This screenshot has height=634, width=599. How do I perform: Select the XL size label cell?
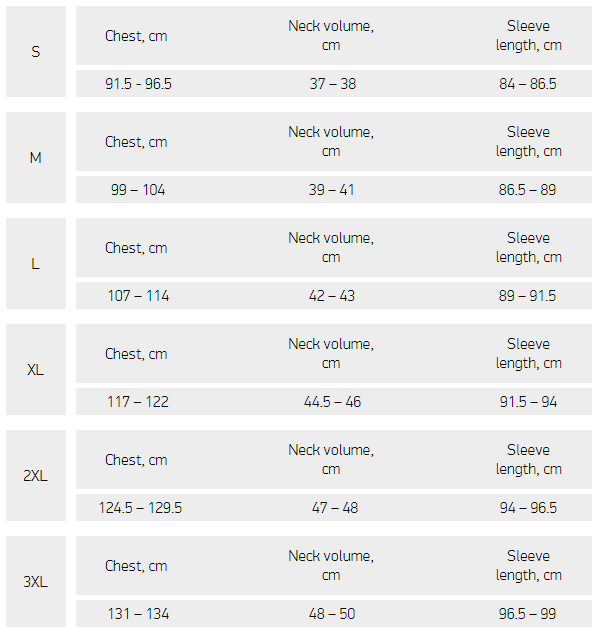[36, 370]
